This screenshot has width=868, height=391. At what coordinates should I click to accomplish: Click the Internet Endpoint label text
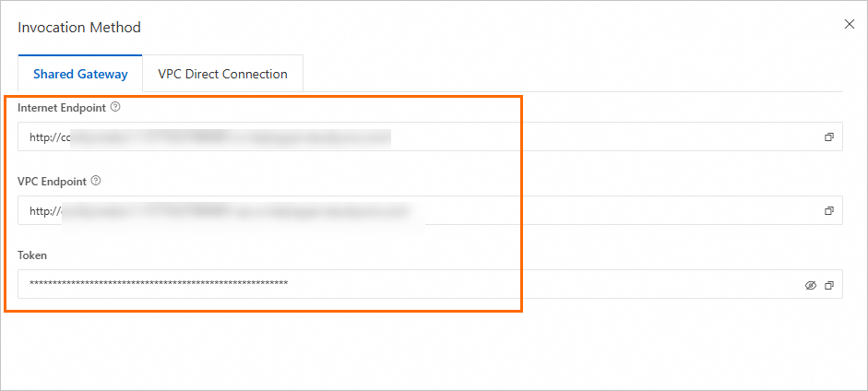[61, 107]
